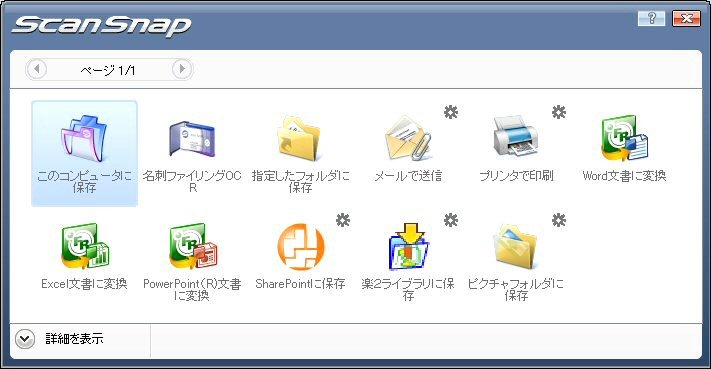Go to previous page with left arrow
711x369 pixels.
[x=37, y=69]
